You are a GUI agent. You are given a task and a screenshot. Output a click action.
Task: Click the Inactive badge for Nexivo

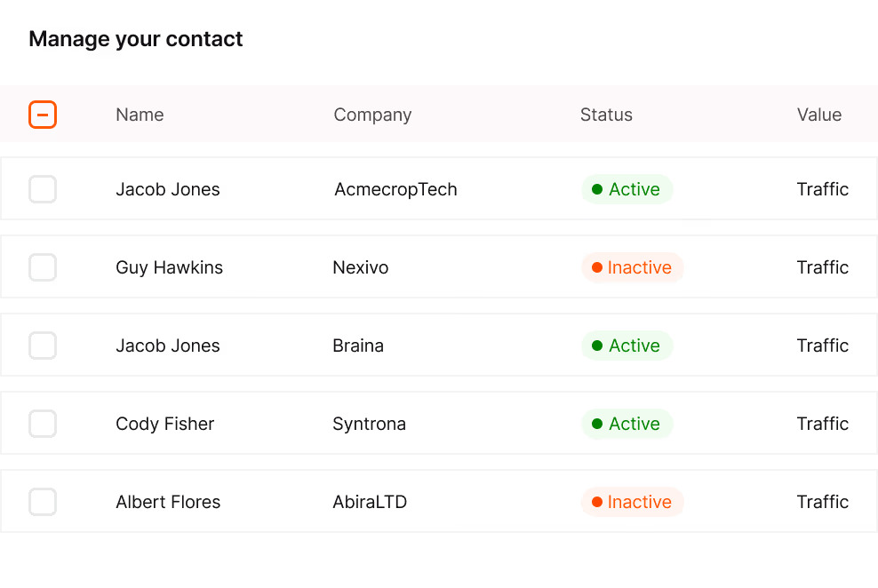(x=632, y=267)
